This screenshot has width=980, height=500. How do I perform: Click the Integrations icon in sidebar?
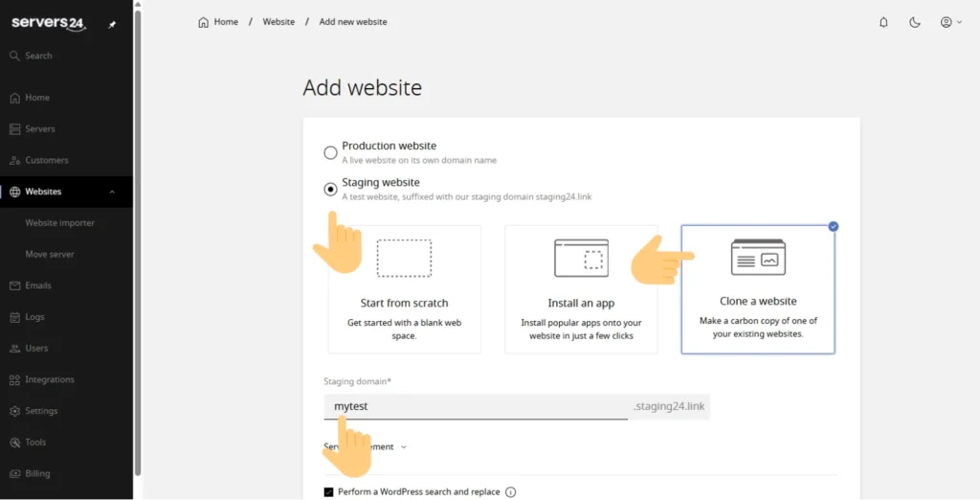coord(15,379)
